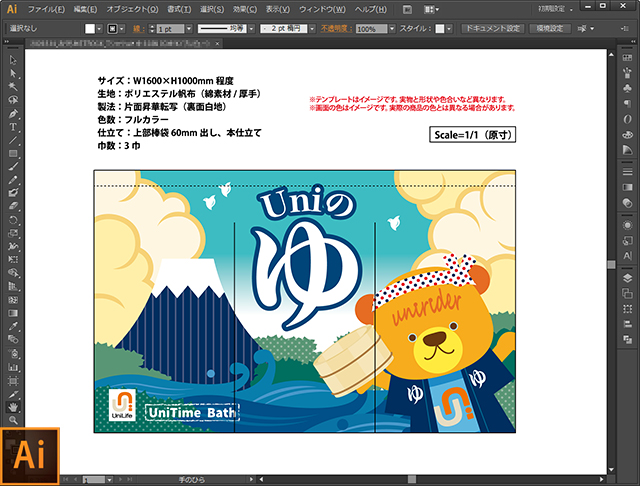640x486 pixels.
Task: Click the ドキュメント設定 button
Action: 493,29
